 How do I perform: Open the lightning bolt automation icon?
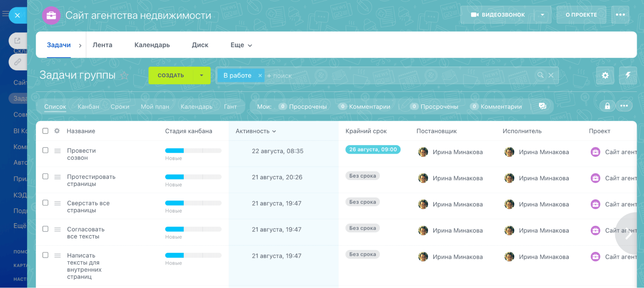(628, 75)
